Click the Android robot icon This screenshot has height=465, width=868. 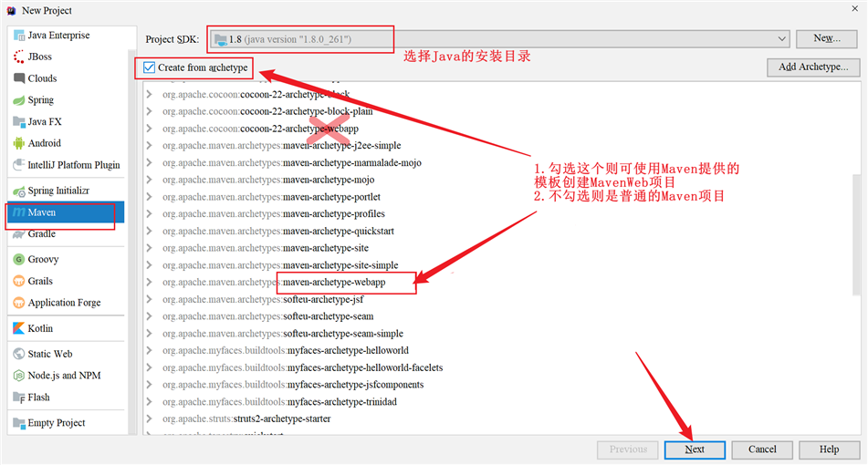[19, 143]
